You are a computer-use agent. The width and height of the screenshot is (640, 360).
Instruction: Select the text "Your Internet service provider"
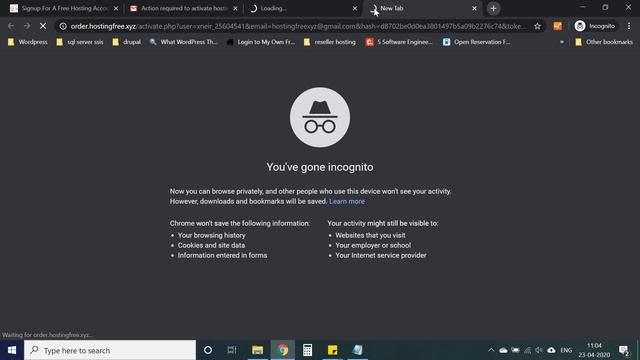381,256
